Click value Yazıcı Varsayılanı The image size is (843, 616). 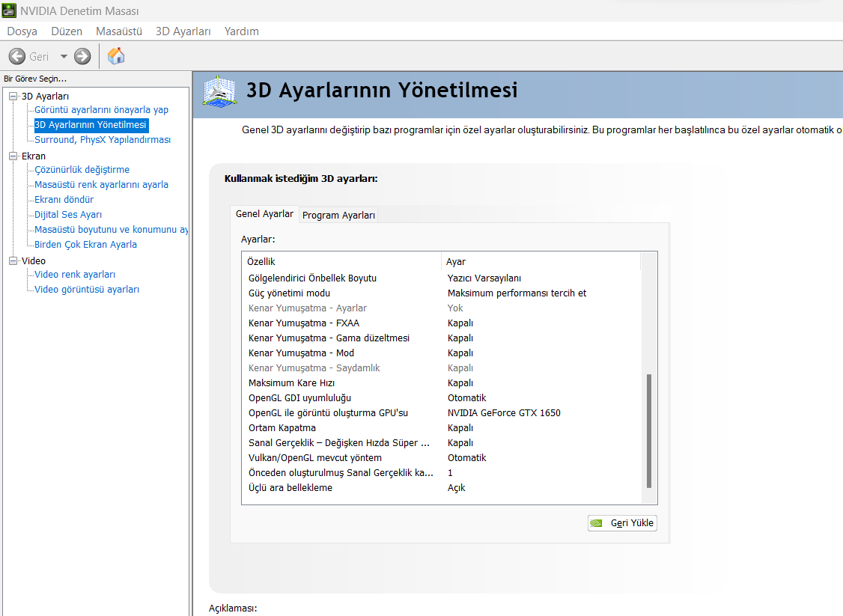[x=484, y=278]
